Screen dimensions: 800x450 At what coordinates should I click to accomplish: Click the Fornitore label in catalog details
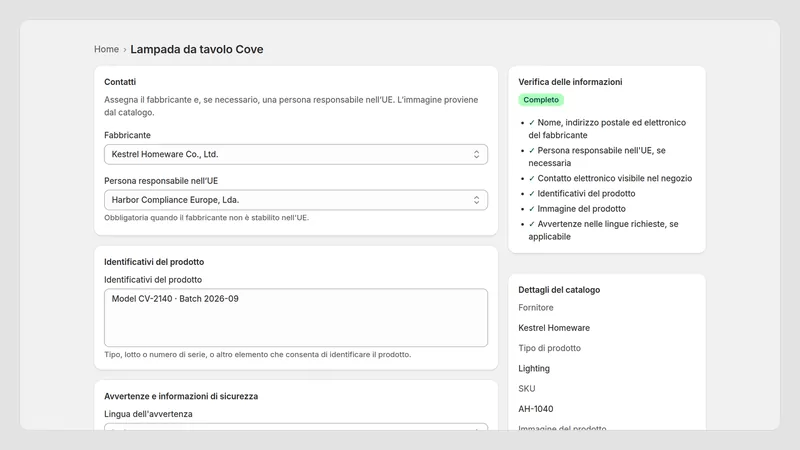pyautogui.click(x=536, y=308)
